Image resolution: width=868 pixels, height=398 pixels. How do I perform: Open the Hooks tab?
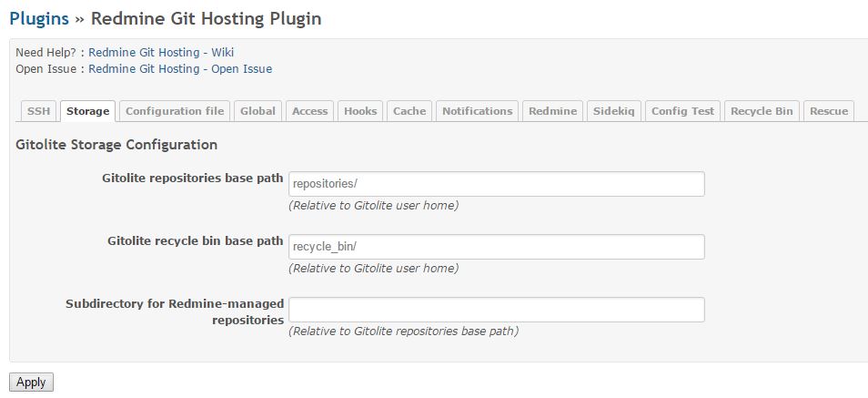(360, 111)
